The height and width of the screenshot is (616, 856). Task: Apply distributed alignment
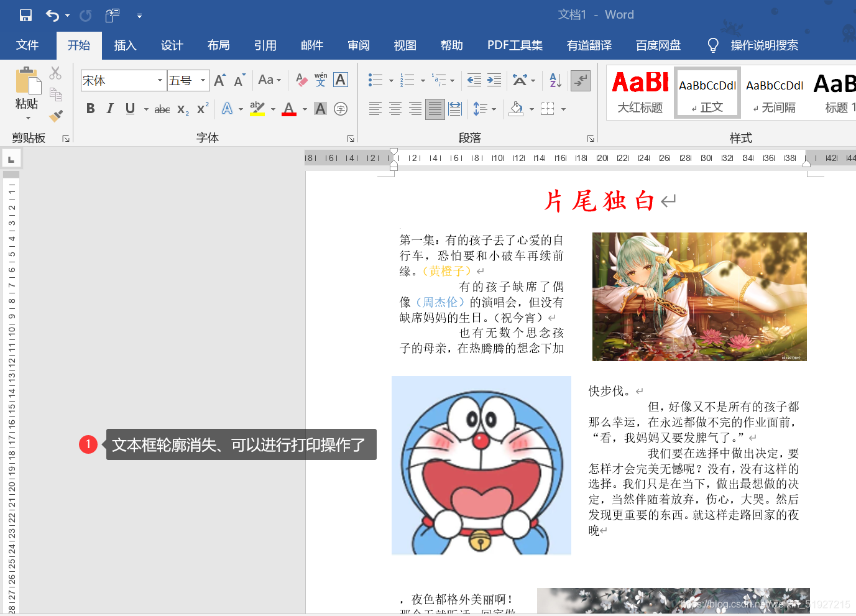[455, 109]
